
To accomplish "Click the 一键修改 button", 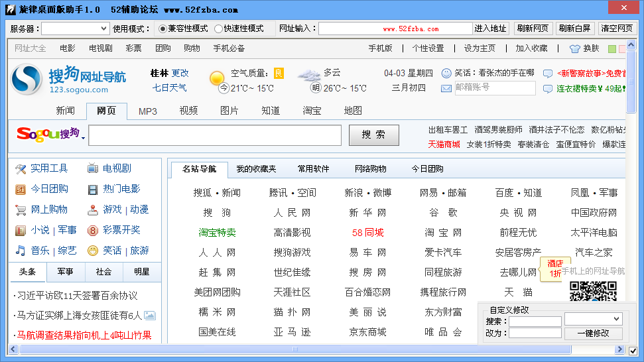I will point(594,333).
